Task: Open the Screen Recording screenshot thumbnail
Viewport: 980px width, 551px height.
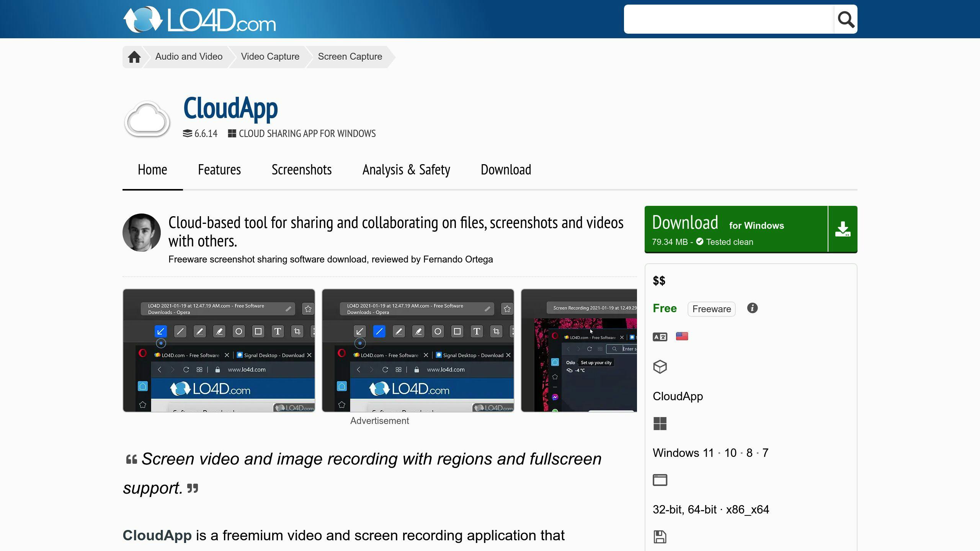Action: click(x=579, y=350)
